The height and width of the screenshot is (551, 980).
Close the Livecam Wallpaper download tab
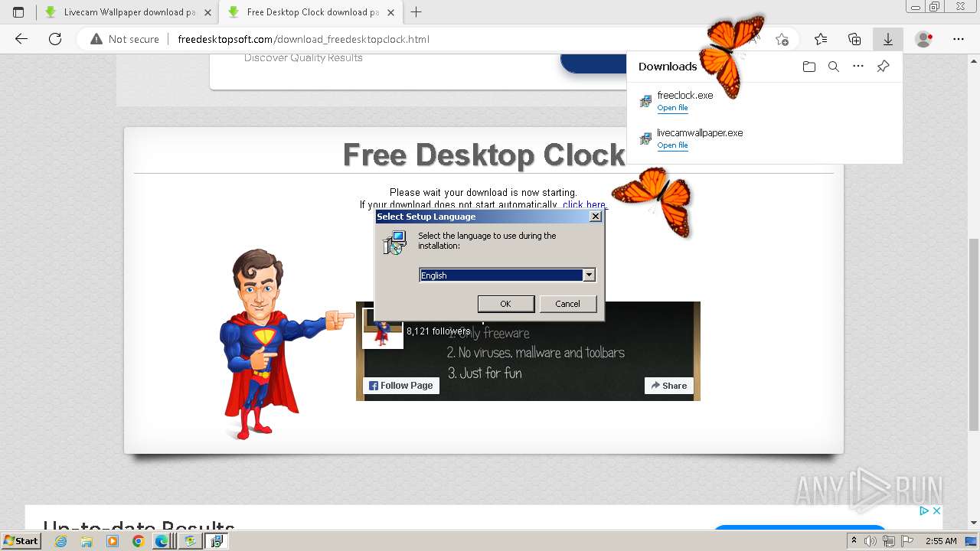tap(207, 12)
